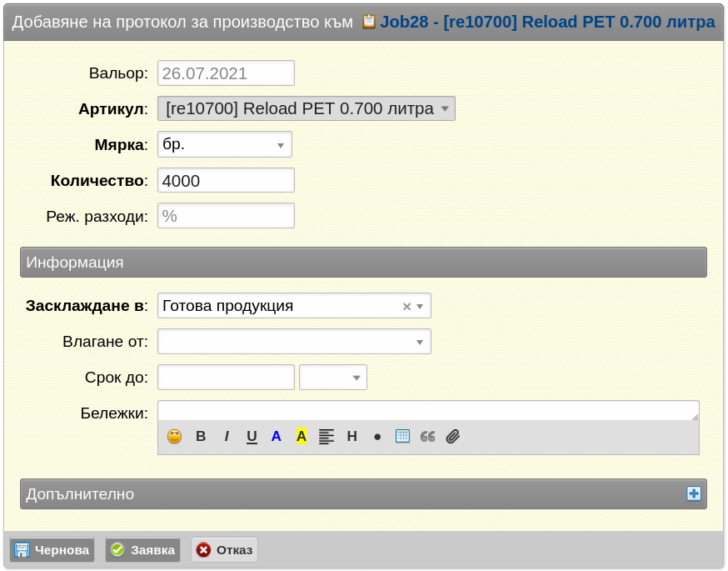Focus the Вальор date field
728x571 pixels.
point(226,73)
